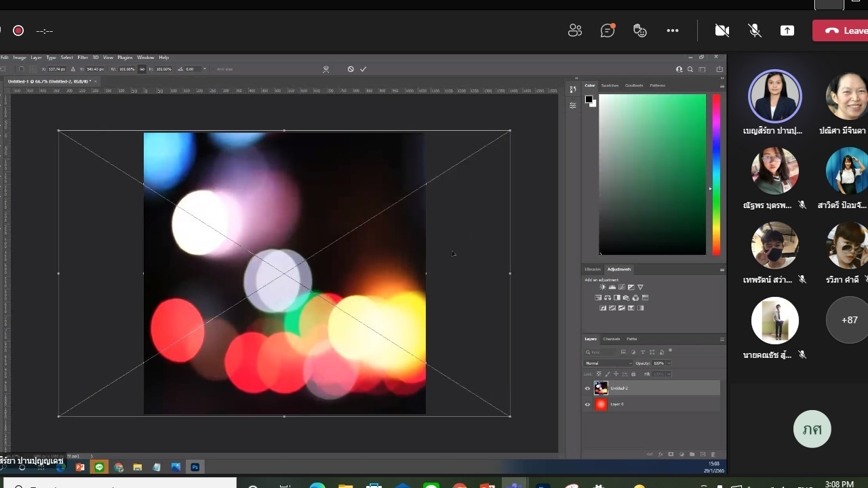Screen dimensions: 868x488
Task: Add Channel Mixer adjustment icon
Action: 635,298
